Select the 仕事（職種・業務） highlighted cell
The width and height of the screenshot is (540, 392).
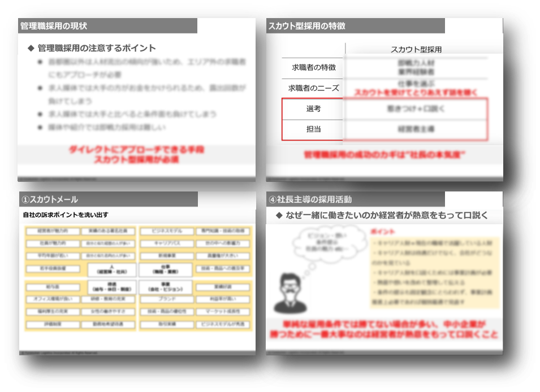point(165,269)
